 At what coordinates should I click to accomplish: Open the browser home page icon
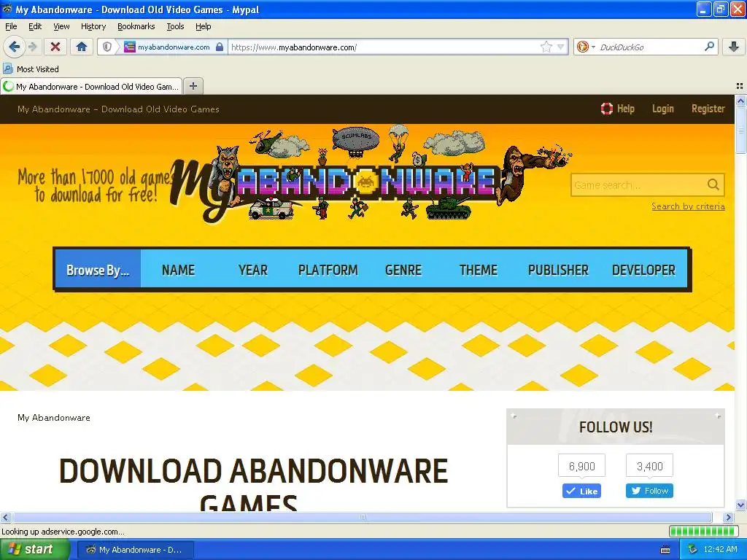click(x=82, y=47)
